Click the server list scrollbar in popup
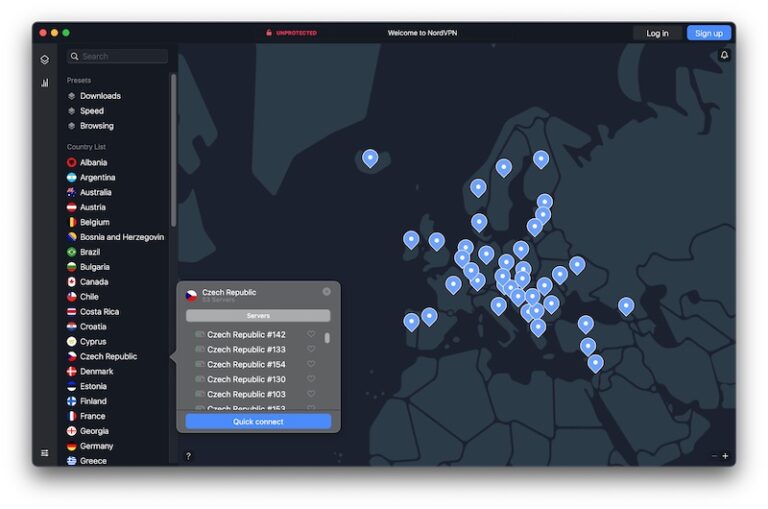 pos(327,338)
